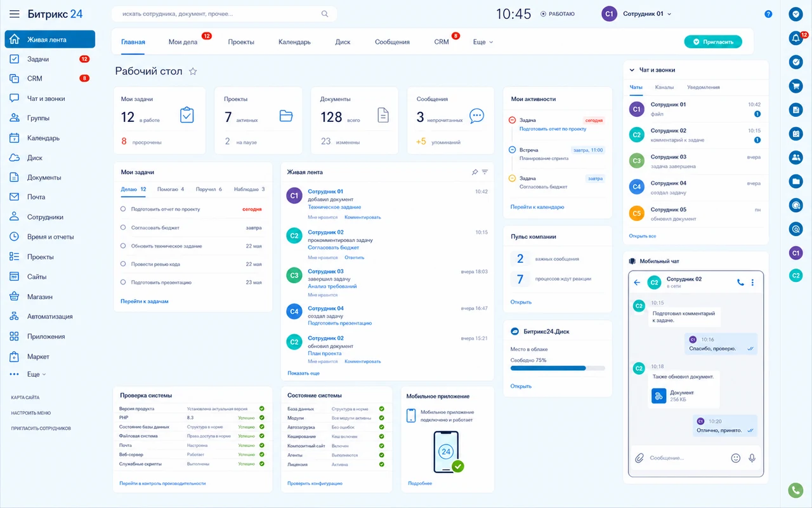
Task: Pin the Живая лента widget
Action: (475, 172)
